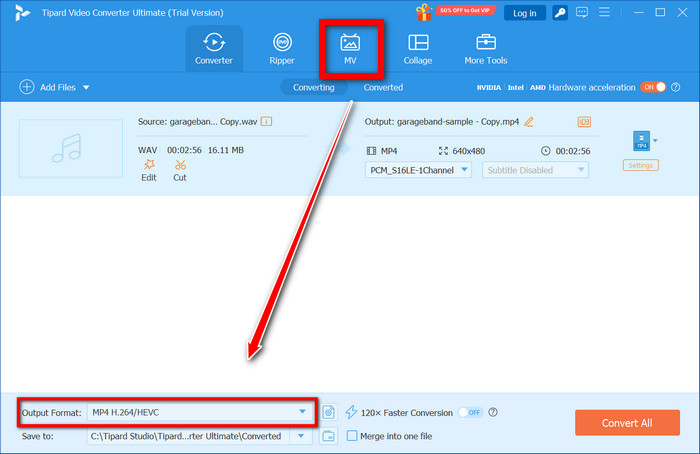
Task: Toggle 120x Faster Conversion switch
Action: click(471, 412)
